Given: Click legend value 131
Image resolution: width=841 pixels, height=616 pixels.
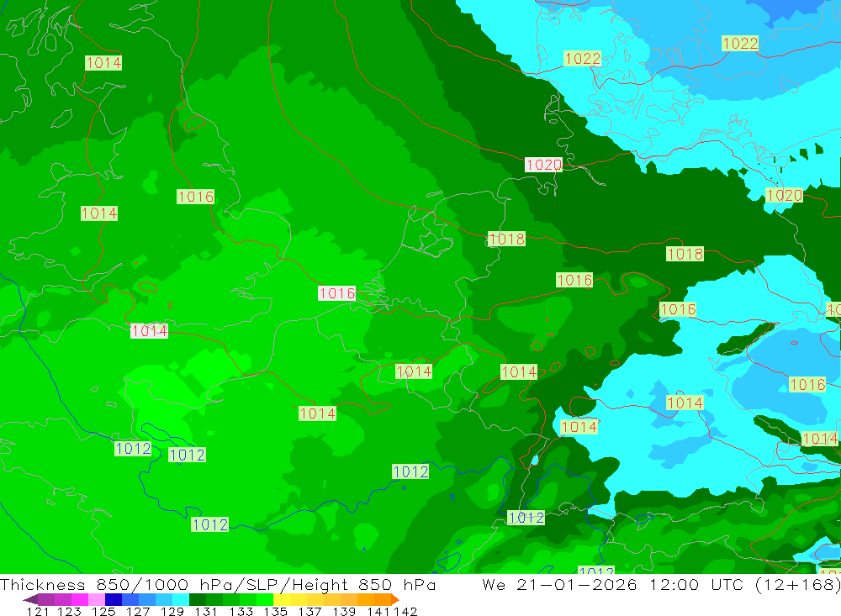Looking at the screenshot, I should 206,611.
